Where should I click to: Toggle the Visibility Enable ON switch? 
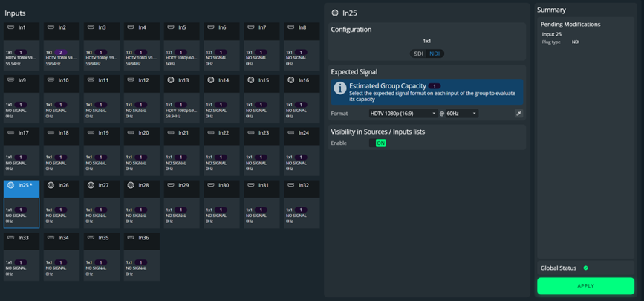click(377, 143)
